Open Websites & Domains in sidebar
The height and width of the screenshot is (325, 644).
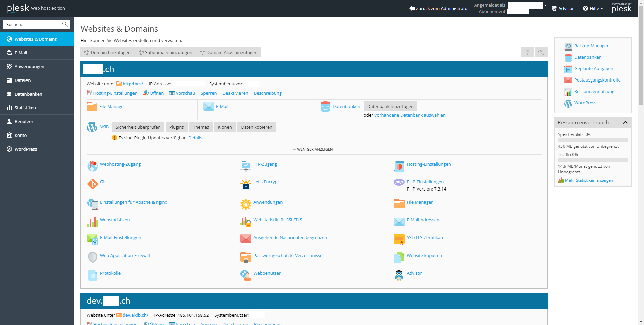(x=37, y=39)
